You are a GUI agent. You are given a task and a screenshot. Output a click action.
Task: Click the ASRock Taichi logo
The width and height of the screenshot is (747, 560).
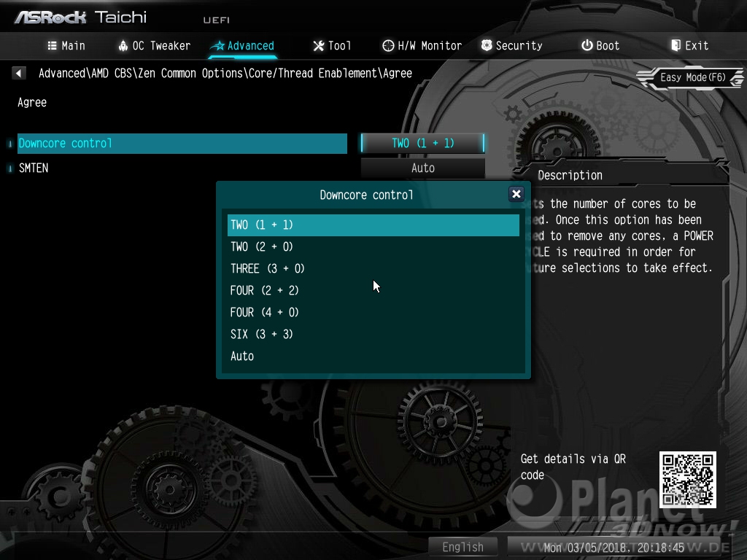[80, 17]
